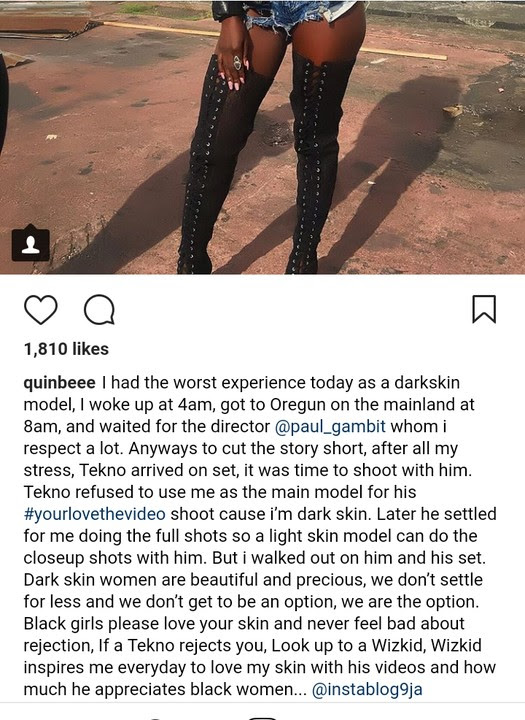
Task: Open the quinbeee profile from caption
Action: 60,382
